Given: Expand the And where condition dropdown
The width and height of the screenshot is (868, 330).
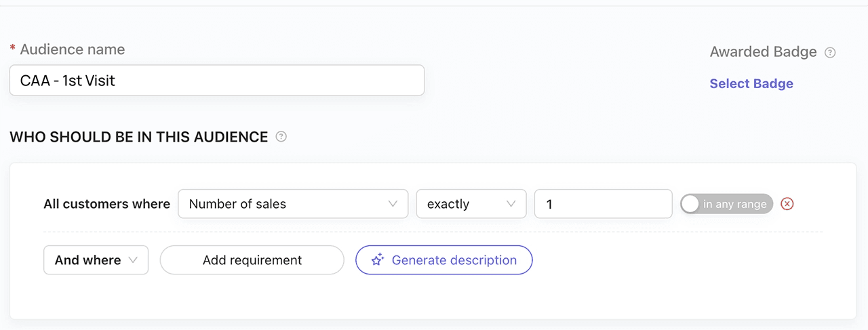Looking at the screenshot, I should 96,260.
